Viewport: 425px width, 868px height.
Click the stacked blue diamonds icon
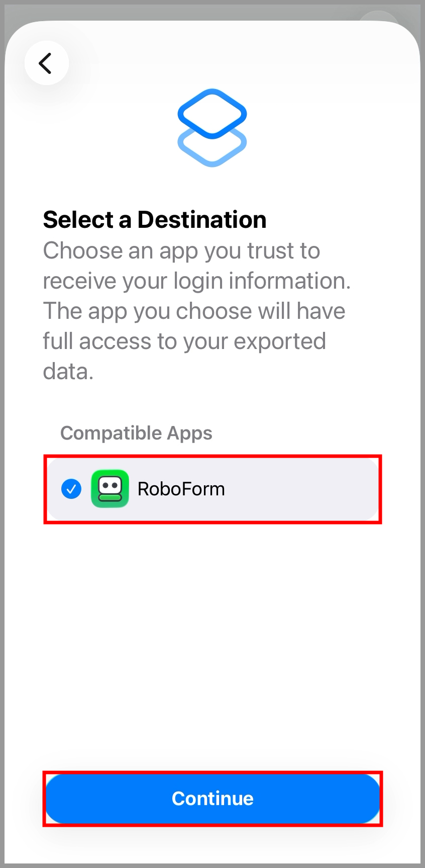(212, 128)
